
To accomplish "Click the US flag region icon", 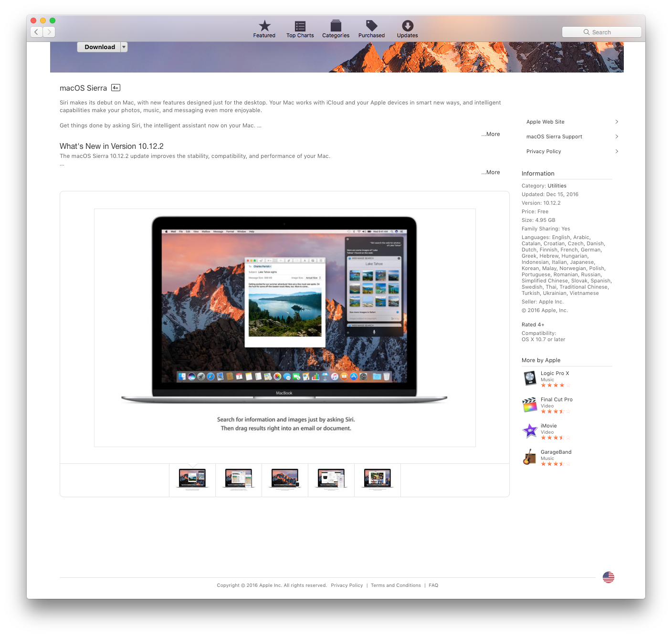I will point(609,577).
